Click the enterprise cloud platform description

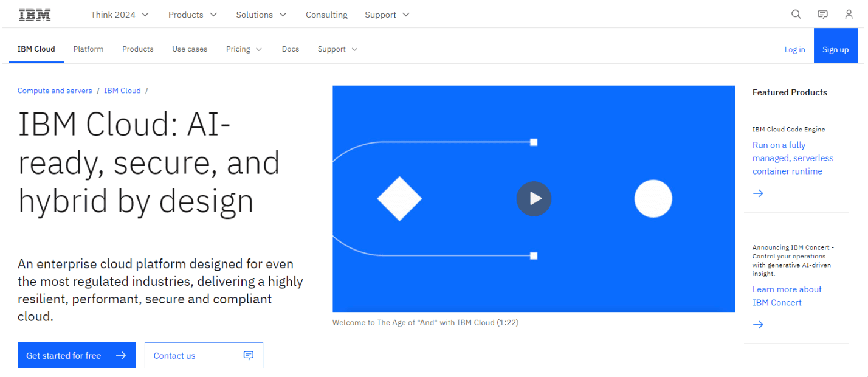160,291
